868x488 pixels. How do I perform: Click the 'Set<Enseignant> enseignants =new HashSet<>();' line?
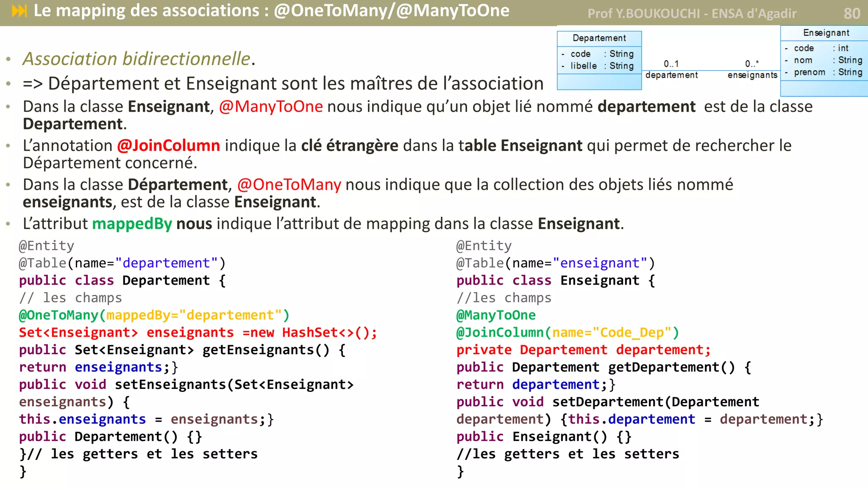(x=198, y=333)
